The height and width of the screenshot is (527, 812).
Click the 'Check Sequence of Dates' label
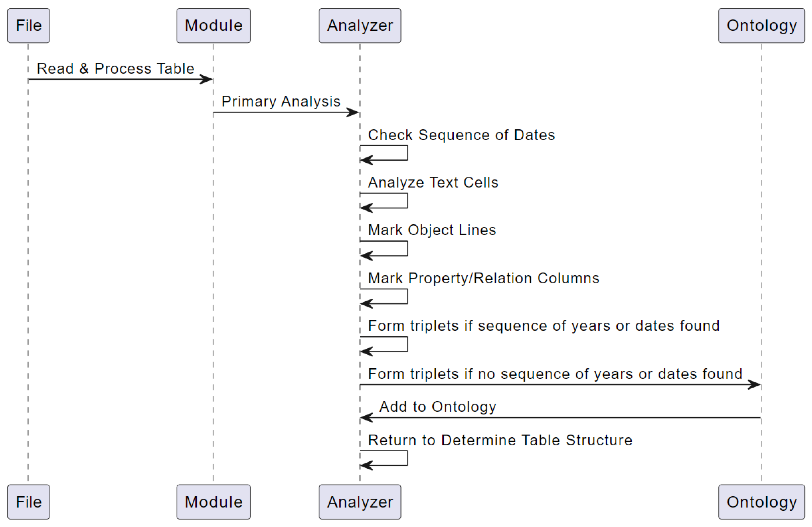[x=461, y=135]
